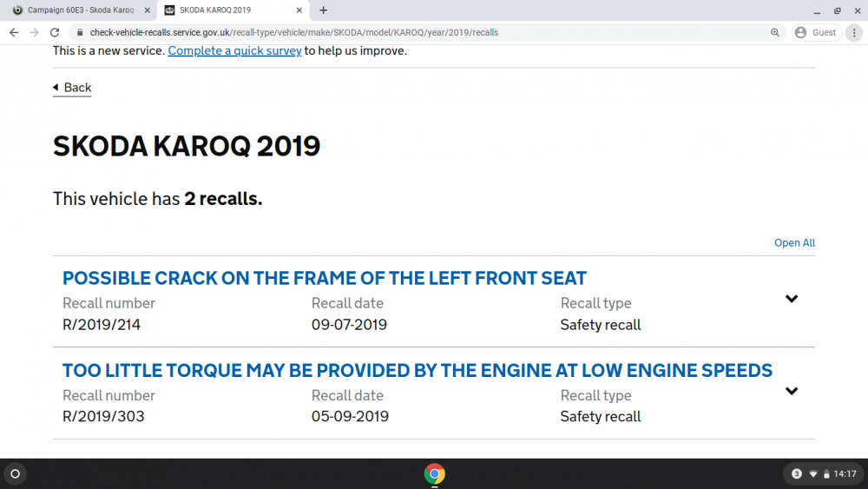868x489 pixels.
Task: Expand chevron for recall R/2019/214
Action: (792, 299)
